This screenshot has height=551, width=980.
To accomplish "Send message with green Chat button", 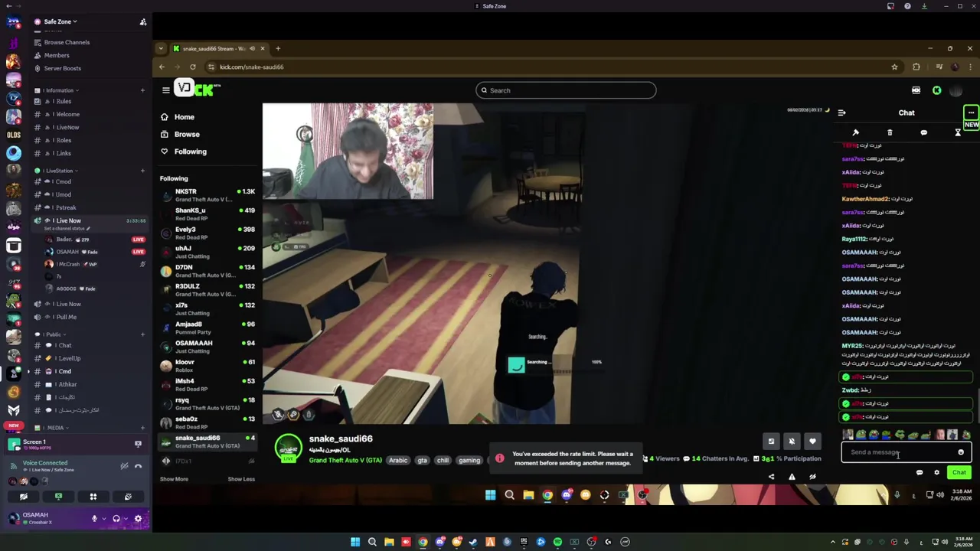I will pyautogui.click(x=959, y=472).
